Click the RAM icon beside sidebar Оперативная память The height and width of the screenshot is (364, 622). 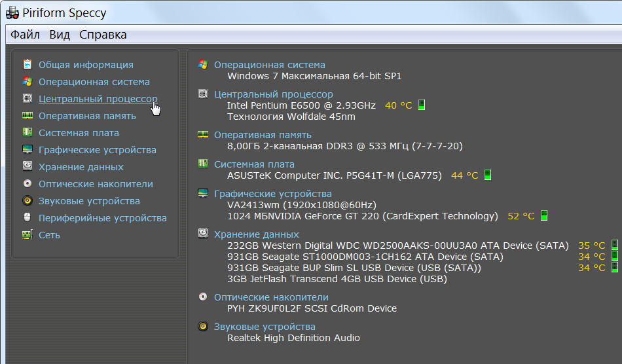(27, 115)
